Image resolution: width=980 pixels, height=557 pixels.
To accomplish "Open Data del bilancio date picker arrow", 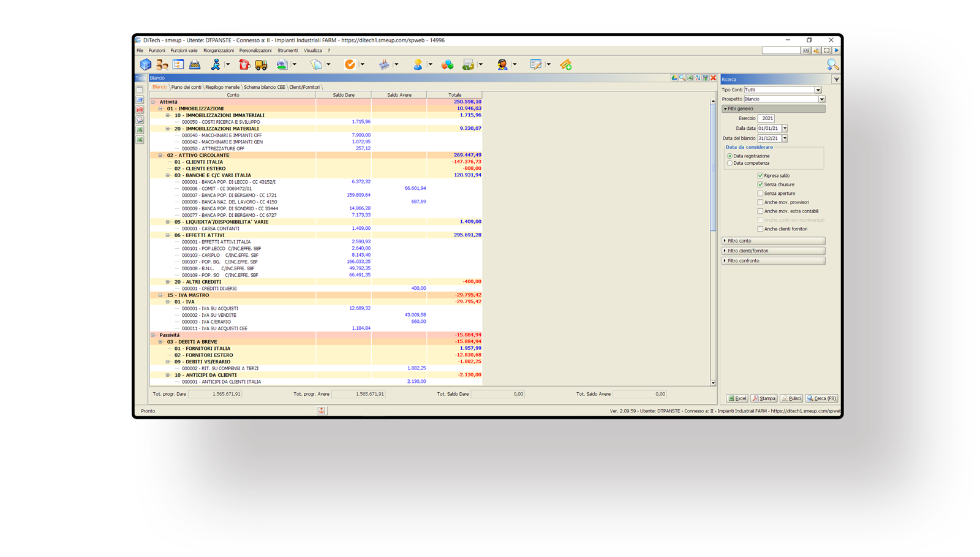I will pos(785,138).
